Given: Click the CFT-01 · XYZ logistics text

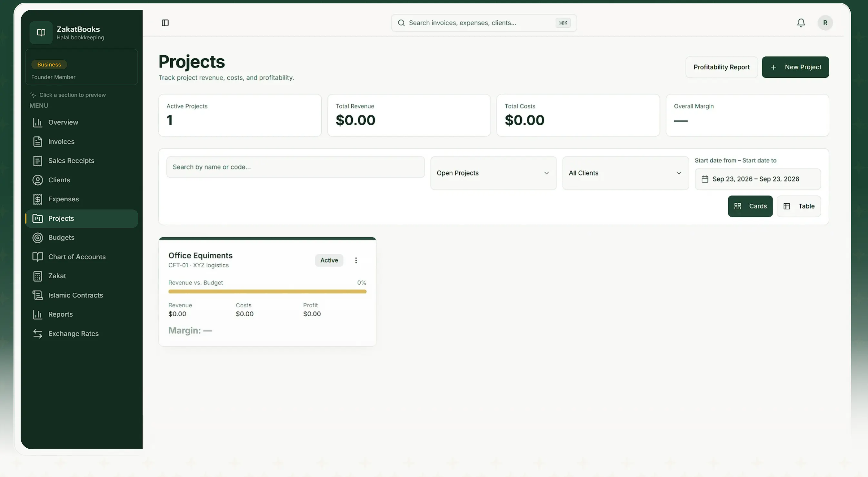Looking at the screenshot, I should pyautogui.click(x=198, y=265).
